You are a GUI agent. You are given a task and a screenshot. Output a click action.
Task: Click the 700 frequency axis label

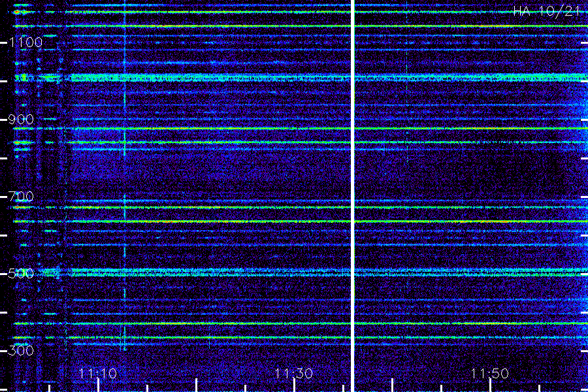point(21,197)
